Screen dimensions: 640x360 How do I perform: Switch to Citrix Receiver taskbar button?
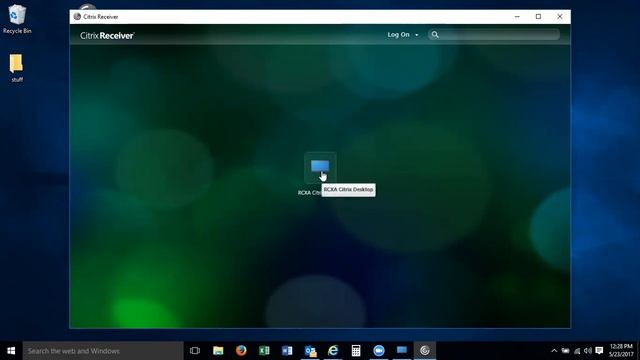425,351
